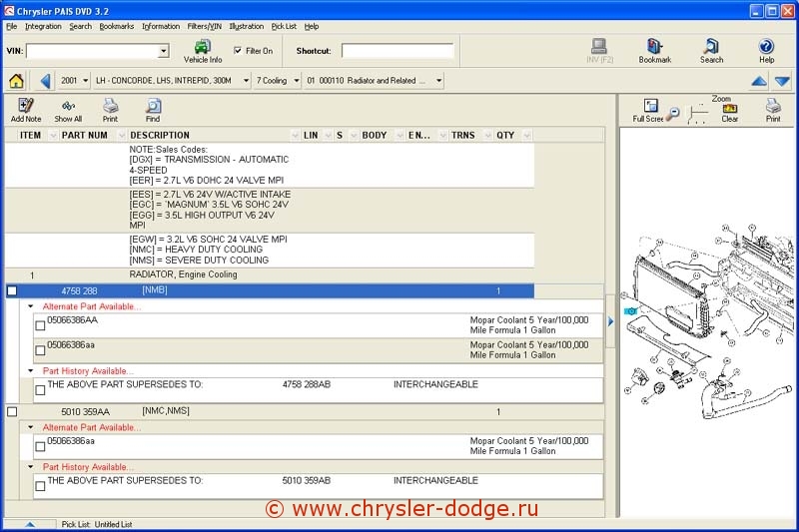799x532 pixels.
Task: Print the illustration
Action: point(773,111)
